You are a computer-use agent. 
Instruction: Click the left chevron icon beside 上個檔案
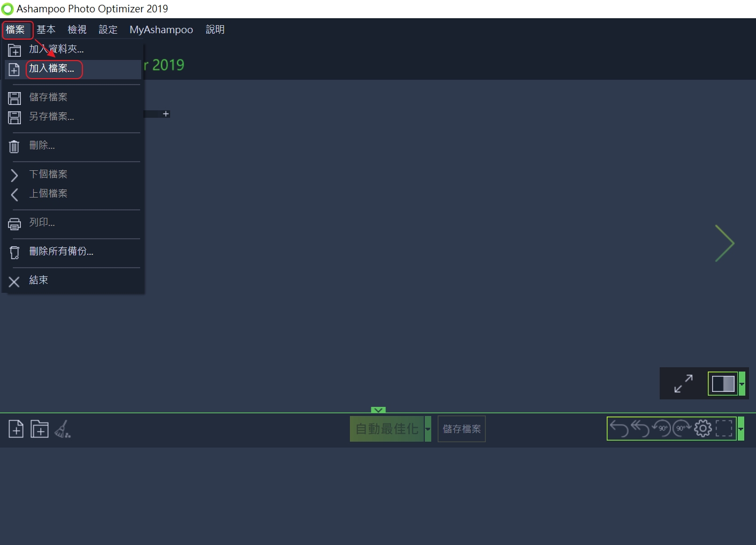[14, 194]
